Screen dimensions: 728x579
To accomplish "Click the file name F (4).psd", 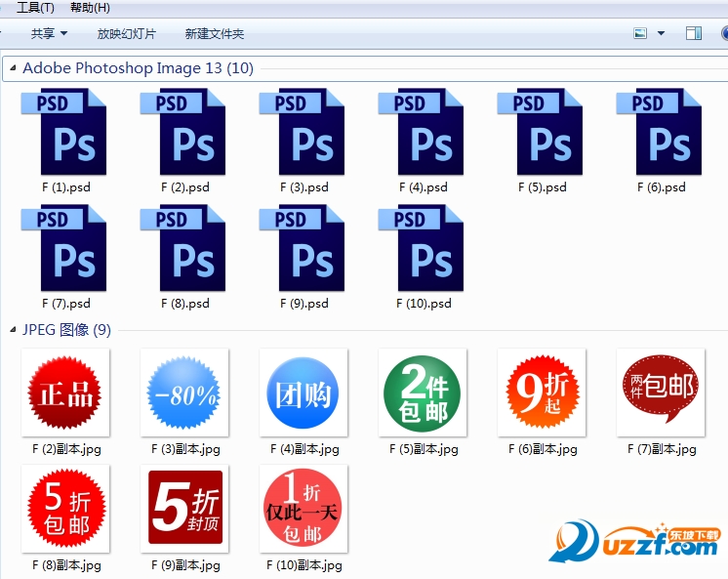I will coord(423,187).
